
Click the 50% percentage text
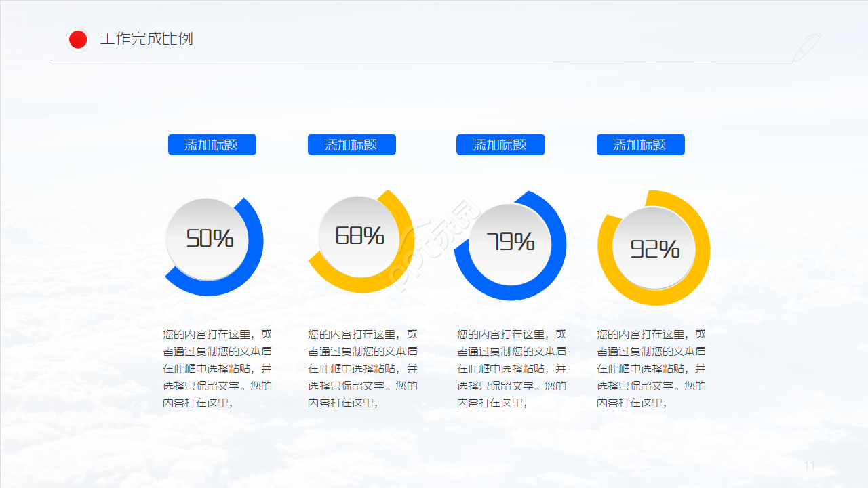tap(210, 239)
